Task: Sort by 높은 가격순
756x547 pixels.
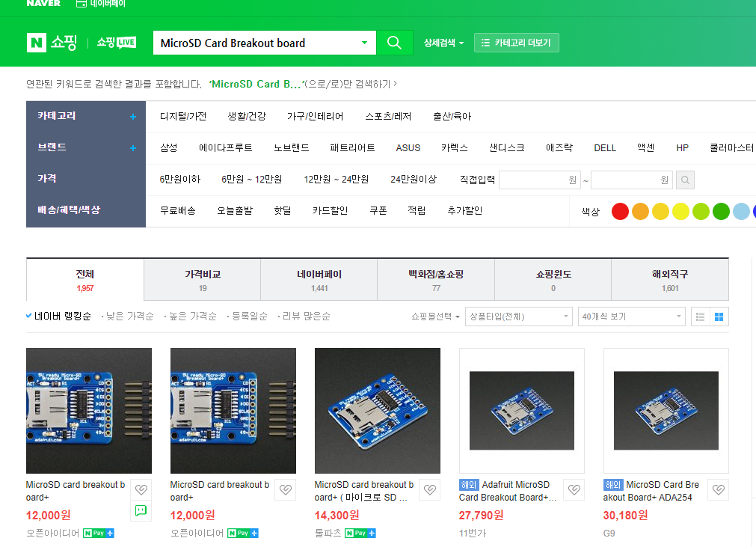Action: coord(192,316)
